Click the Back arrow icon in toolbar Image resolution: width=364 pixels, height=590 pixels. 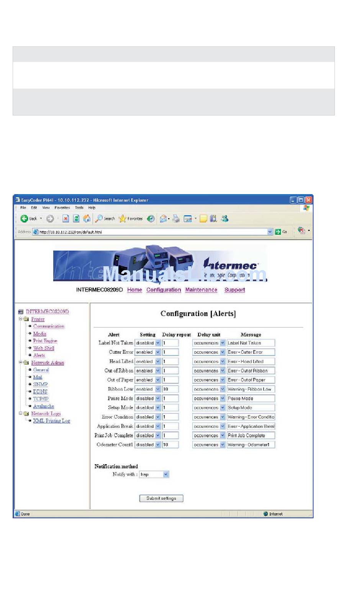24,218
